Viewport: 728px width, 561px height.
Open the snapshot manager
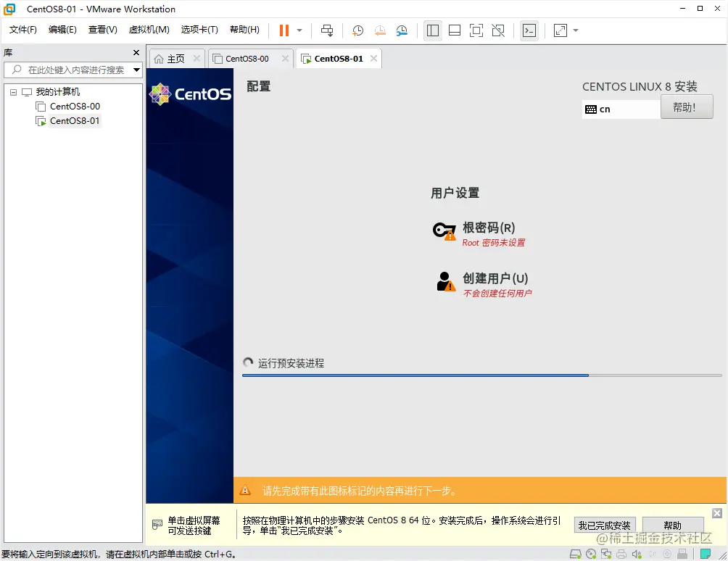[402, 30]
